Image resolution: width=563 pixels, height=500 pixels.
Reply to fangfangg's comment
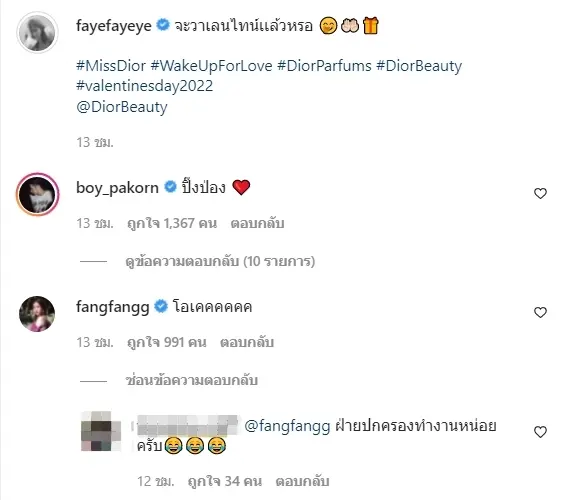pos(247,342)
